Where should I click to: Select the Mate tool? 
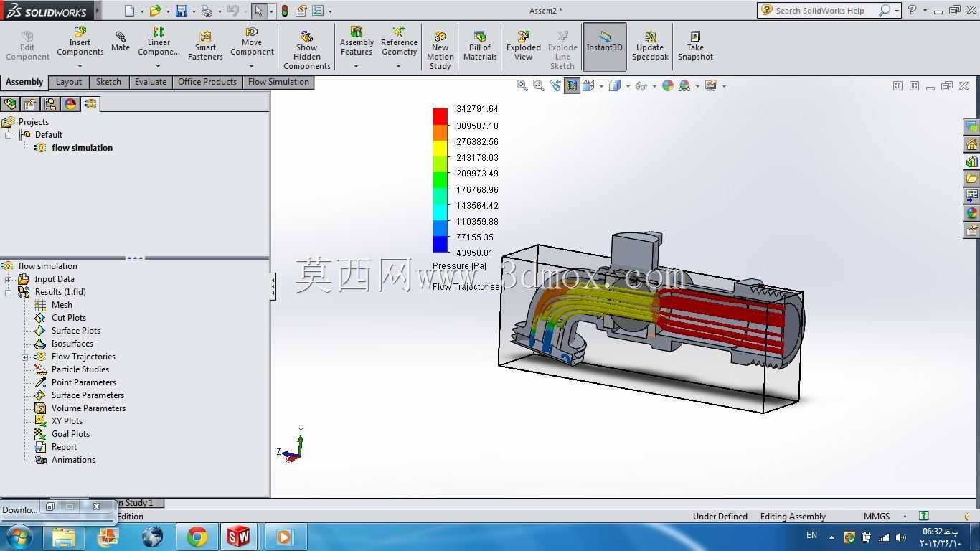[121, 42]
